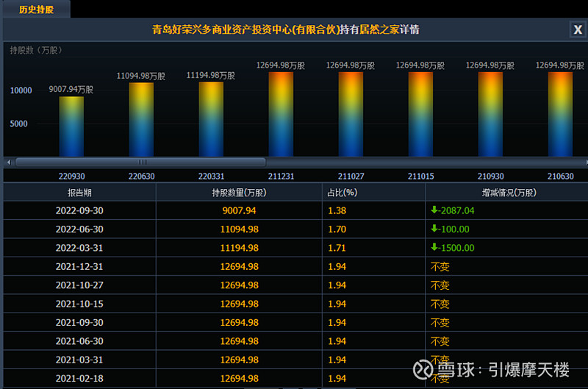Select the 2022-03-31 report date row
The image size is (588, 389).
point(295,248)
